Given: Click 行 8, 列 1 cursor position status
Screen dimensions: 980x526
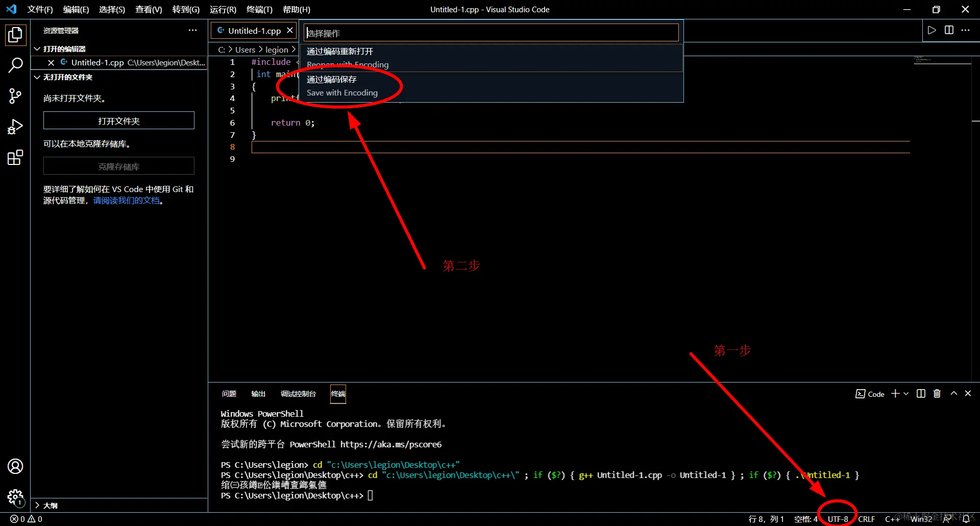Looking at the screenshot, I should 766,519.
